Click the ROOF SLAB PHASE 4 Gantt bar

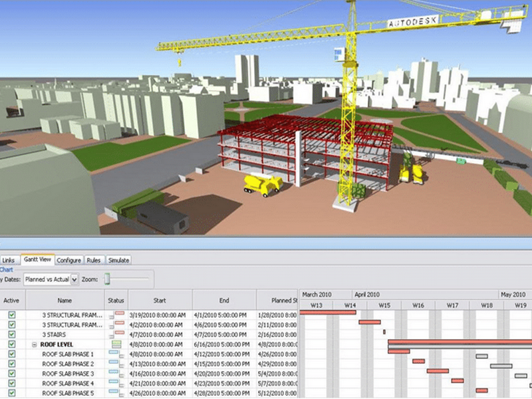pyautogui.click(x=457, y=380)
